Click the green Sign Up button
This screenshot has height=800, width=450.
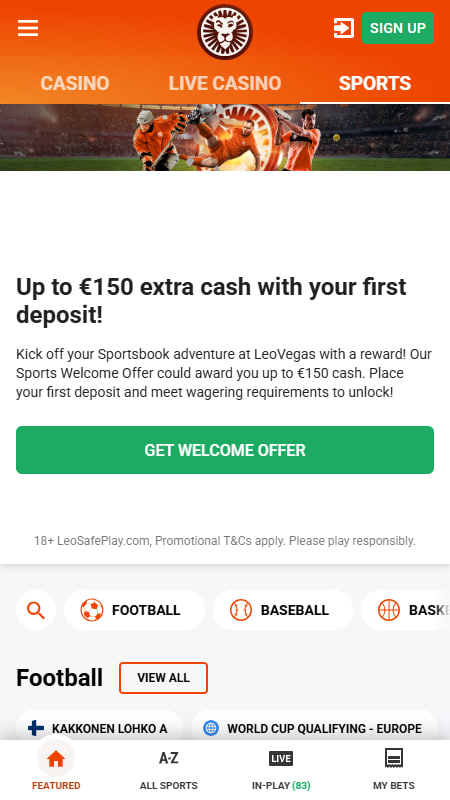398,28
